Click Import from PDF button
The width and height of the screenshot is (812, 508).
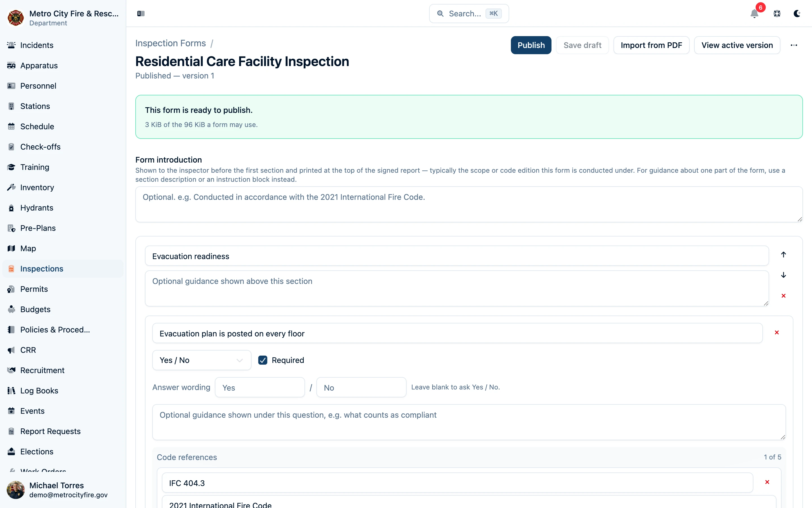coord(651,45)
